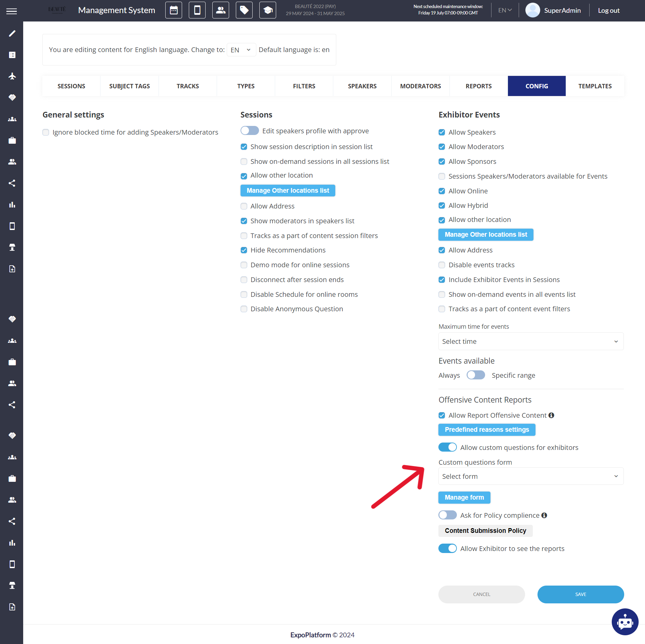Click the SAVE button
Viewport: 645px width, 644px height.
pos(580,594)
